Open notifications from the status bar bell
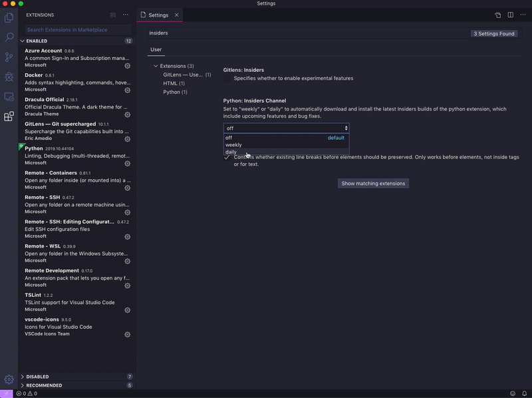The image size is (532, 398). coord(523,393)
